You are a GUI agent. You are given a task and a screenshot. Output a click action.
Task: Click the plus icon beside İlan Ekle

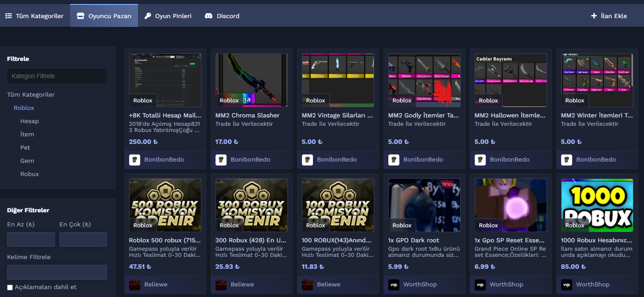tap(594, 16)
